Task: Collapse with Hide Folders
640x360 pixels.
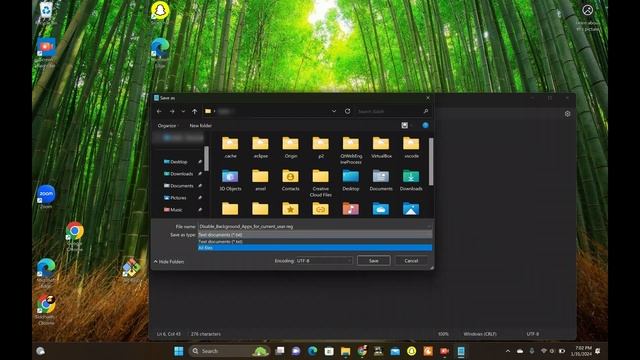Action: pyautogui.click(x=169, y=262)
